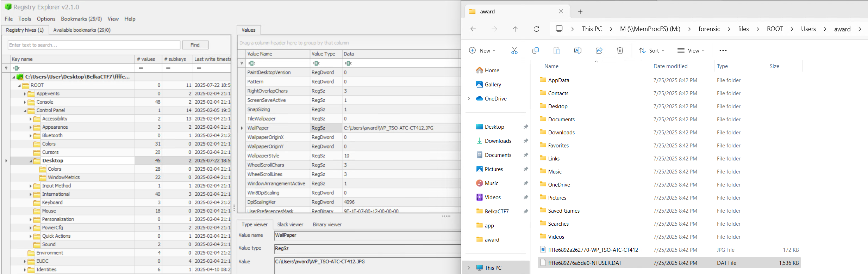This screenshot has height=274, width=868.
Task: Select the Personalization registry key
Action: [x=58, y=219]
